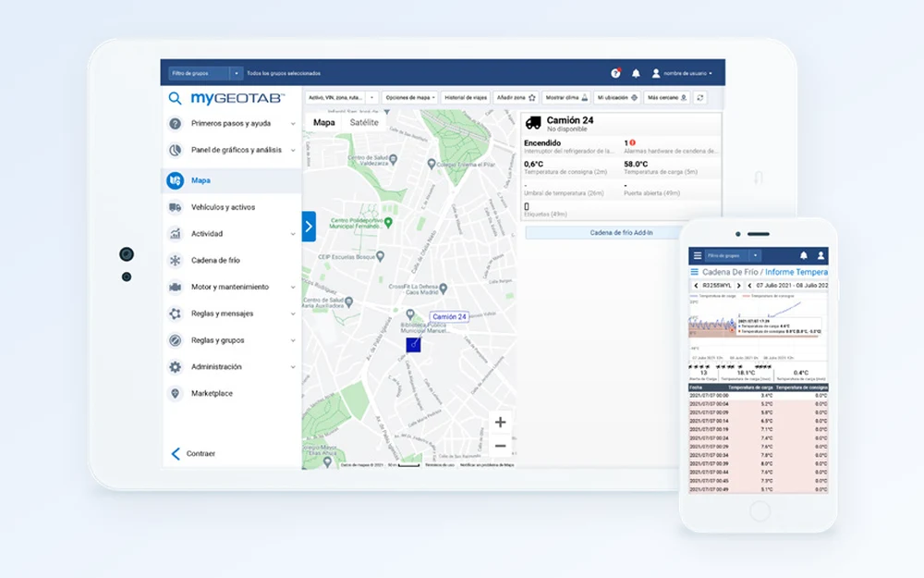Click the Primeros pasos y ayuda question icon
Viewport: 924px width, 578px height.
pyautogui.click(x=175, y=123)
